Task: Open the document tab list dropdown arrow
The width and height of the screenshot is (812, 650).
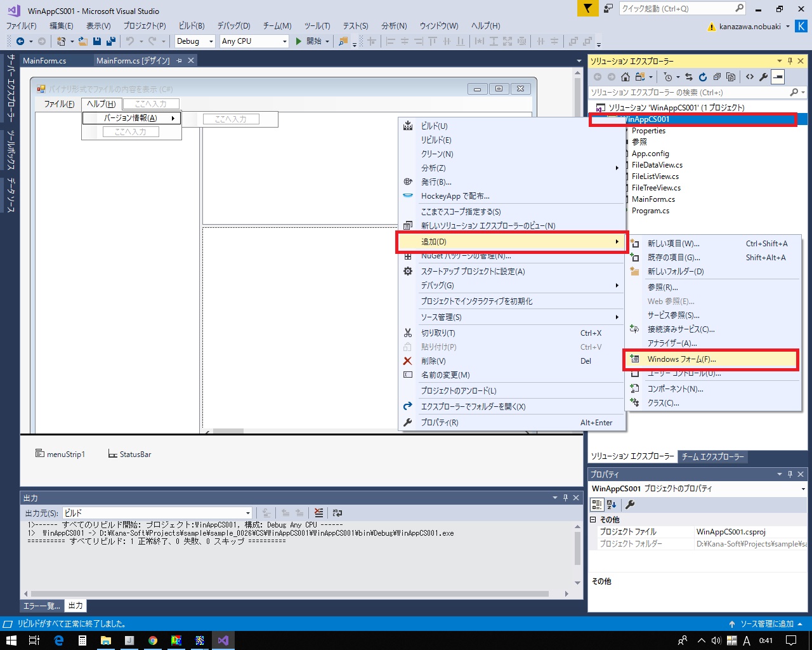Action: tap(579, 61)
